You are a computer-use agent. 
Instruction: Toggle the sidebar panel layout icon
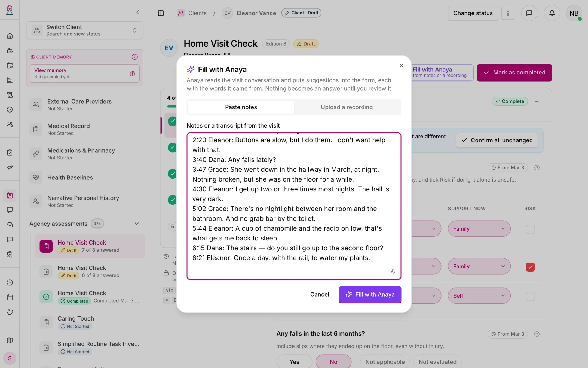coord(161,13)
